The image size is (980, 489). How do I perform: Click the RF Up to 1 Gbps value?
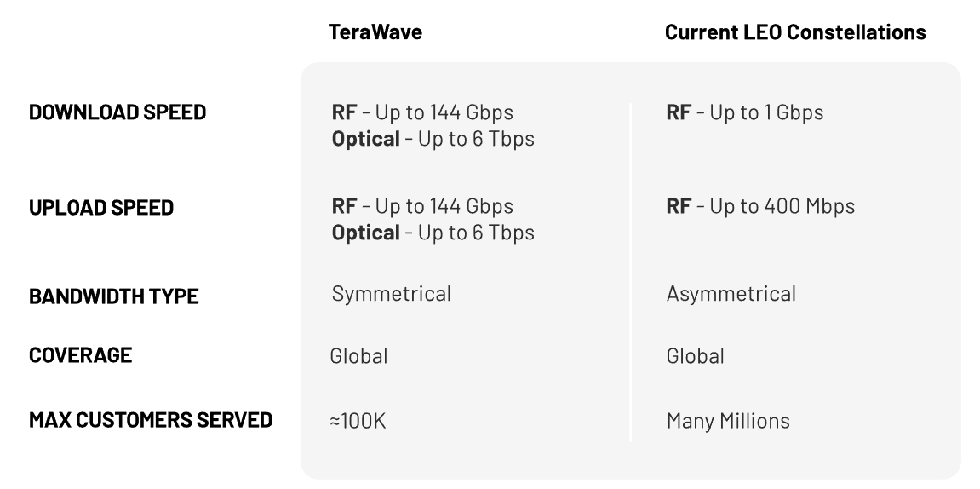click(x=744, y=112)
